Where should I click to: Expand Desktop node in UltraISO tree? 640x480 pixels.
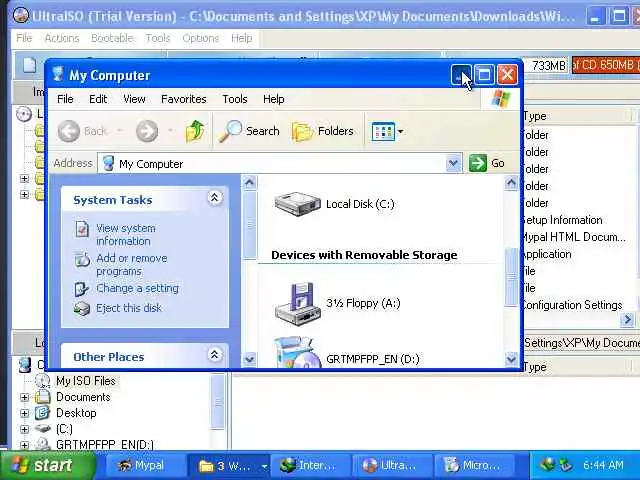pyautogui.click(x=24, y=413)
